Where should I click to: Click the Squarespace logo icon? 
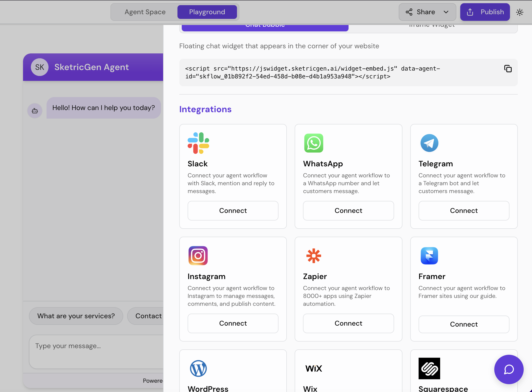(429, 368)
